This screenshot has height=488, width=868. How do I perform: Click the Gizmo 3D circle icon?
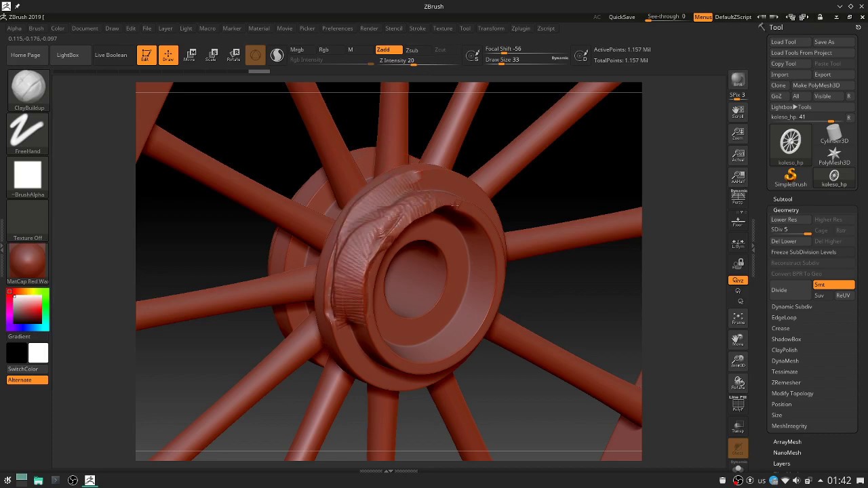coord(255,55)
